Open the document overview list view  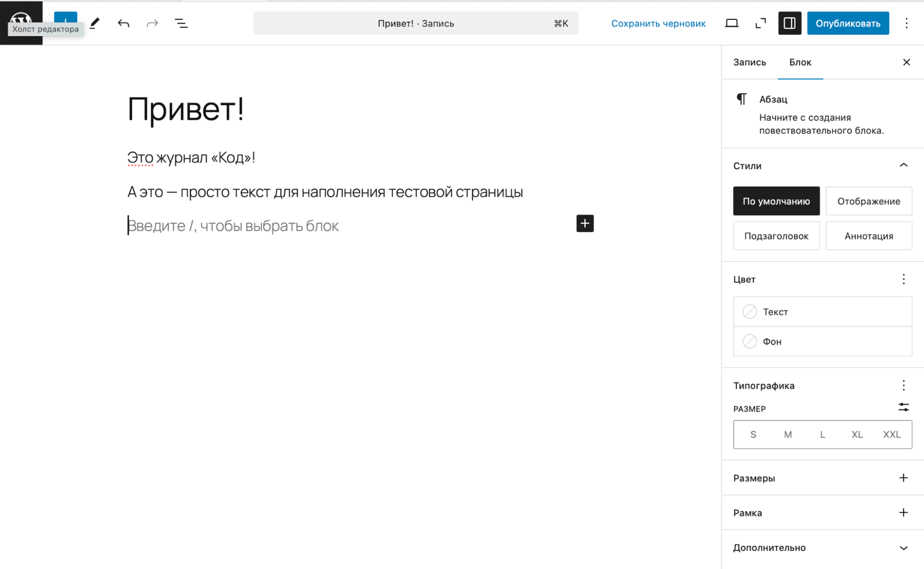pos(181,23)
